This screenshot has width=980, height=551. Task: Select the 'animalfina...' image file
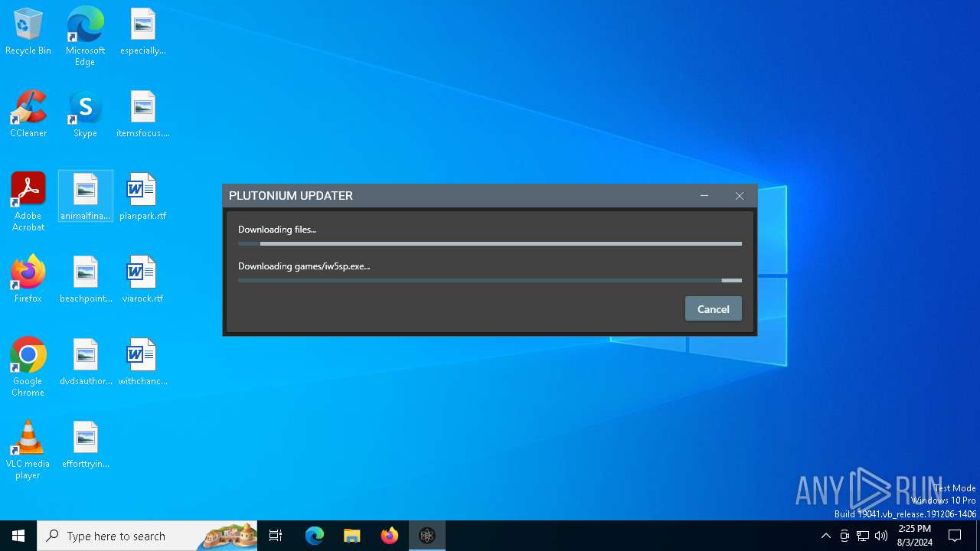coord(86,197)
